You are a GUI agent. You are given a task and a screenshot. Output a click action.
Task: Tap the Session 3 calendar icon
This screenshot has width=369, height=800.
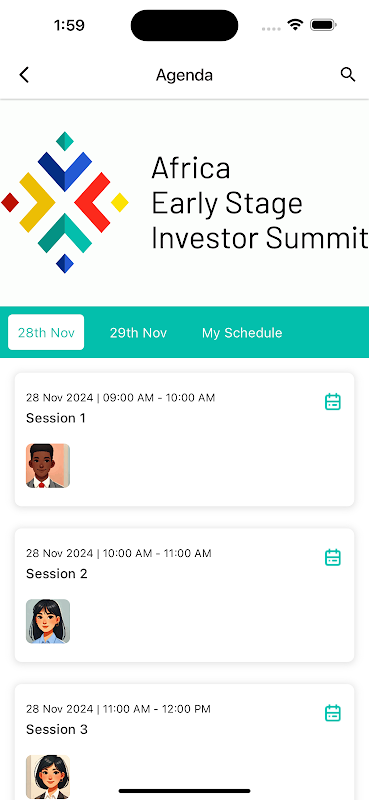[333, 713]
